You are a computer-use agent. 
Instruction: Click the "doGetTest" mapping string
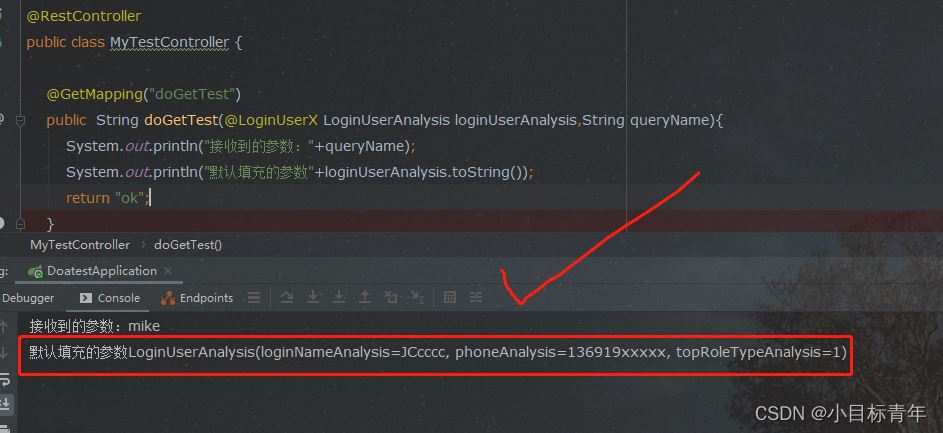190,94
